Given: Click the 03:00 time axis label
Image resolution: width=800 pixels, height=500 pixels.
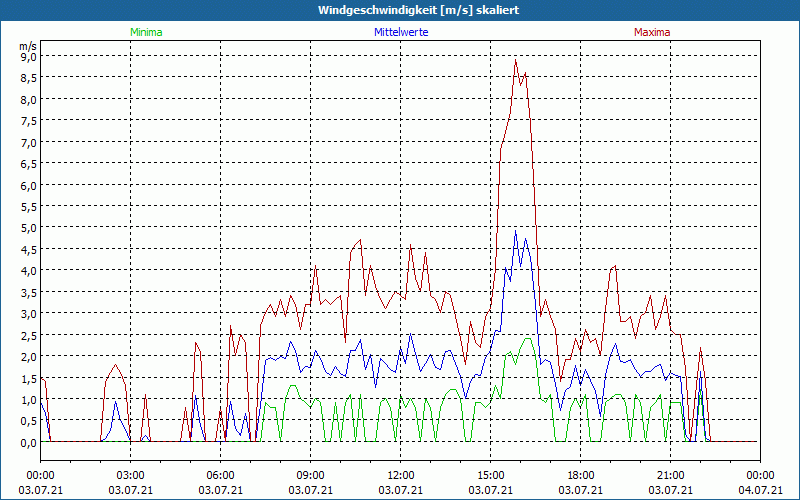Looking at the screenshot, I should [131, 476].
